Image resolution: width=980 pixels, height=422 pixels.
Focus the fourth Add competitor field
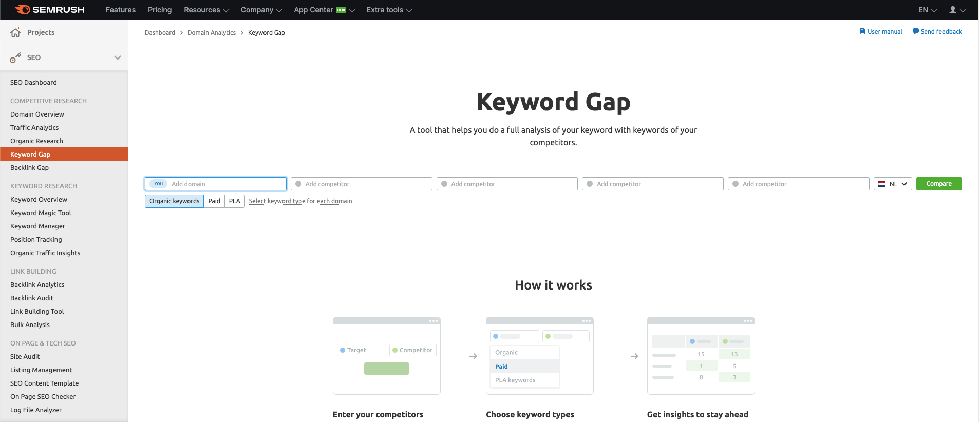click(x=799, y=184)
